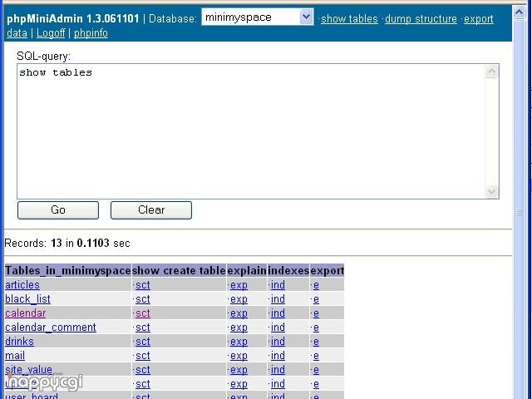
Task: Click ind link in calendar_comment row
Action: tap(278, 328)
